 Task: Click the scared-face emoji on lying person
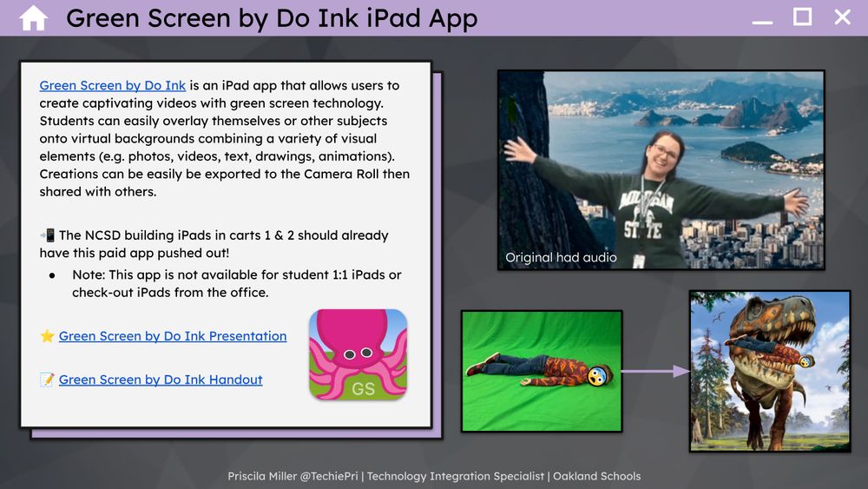pos(597,377)
